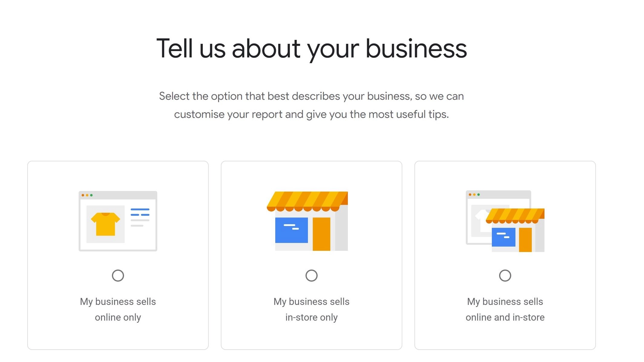
Task: Click the blue text lines beside the t-shirt
Action: click(x=140, y=212)
